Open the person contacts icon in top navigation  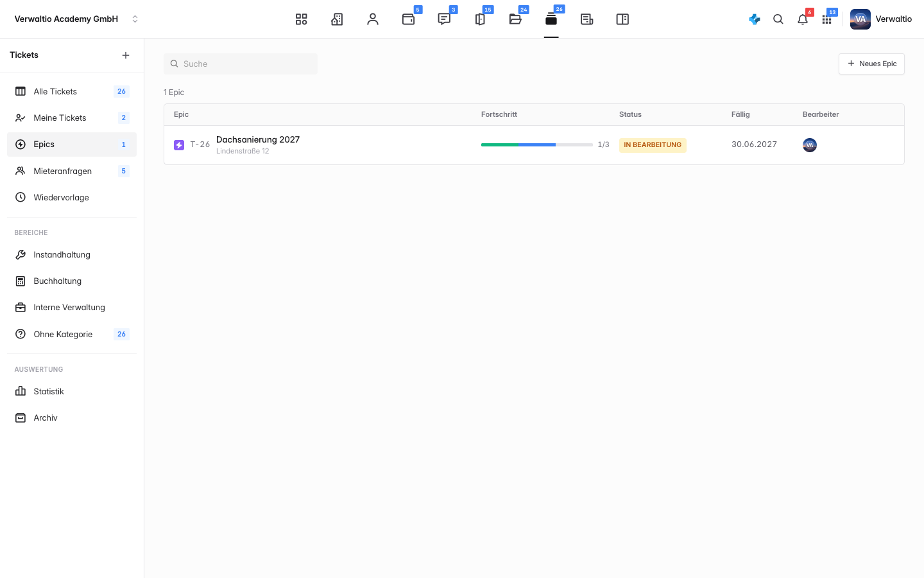coord(373,19)
